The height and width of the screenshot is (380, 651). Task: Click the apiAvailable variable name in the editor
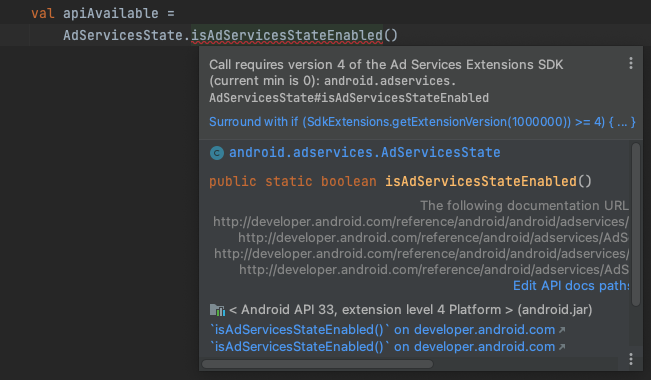[x=110, y=13]
